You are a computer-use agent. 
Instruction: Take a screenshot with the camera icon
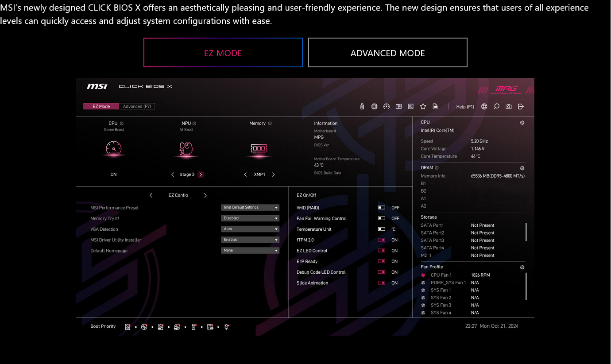509,106
